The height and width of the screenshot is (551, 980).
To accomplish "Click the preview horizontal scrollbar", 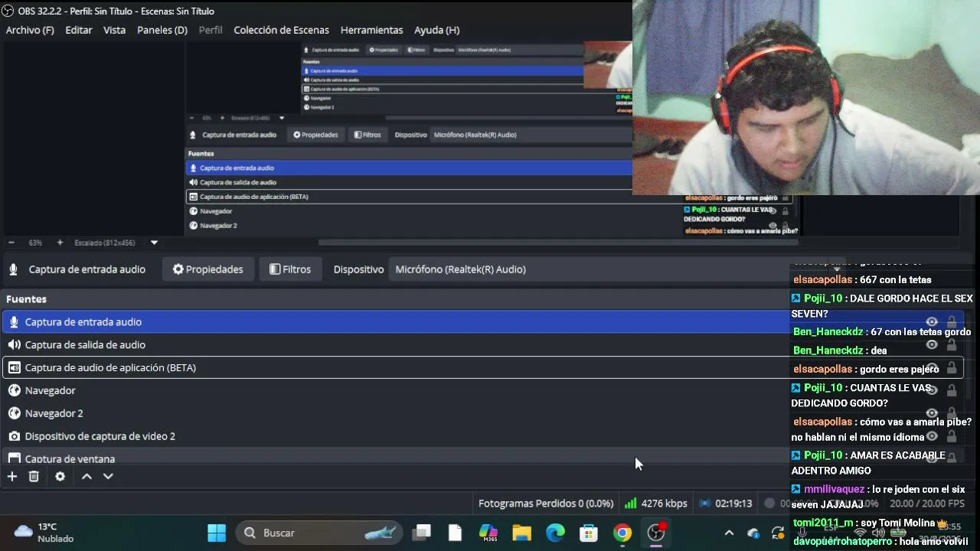I will [x=557, y=243].
